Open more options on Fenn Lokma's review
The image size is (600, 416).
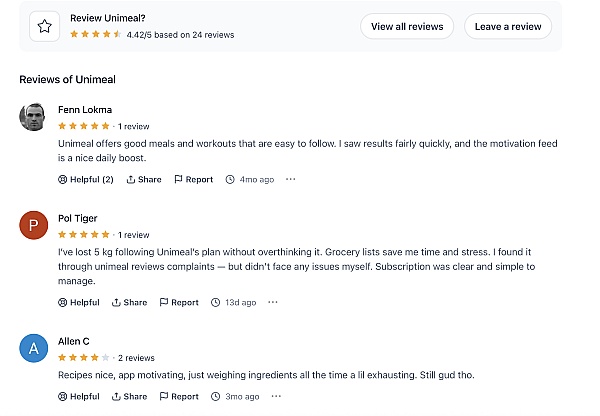[291, 180]
